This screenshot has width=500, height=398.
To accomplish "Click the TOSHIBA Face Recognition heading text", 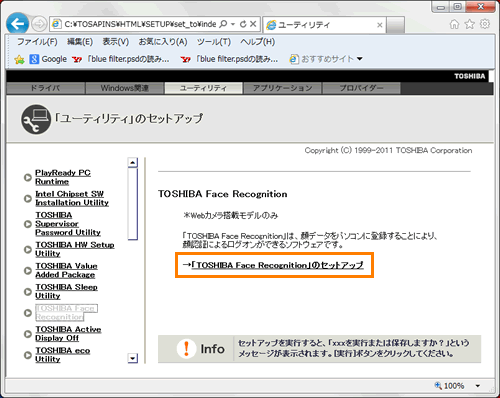I will click(222, 194).
